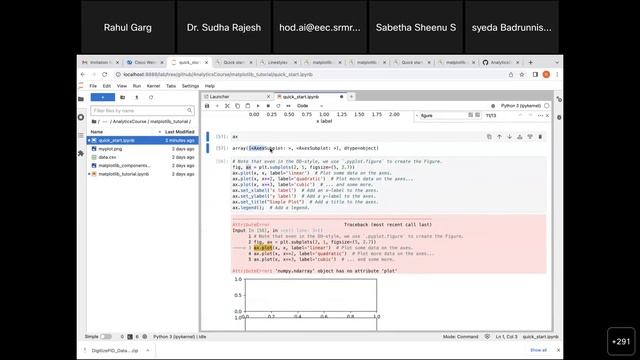Open property inspector gears icon on right

click(559, 99)
